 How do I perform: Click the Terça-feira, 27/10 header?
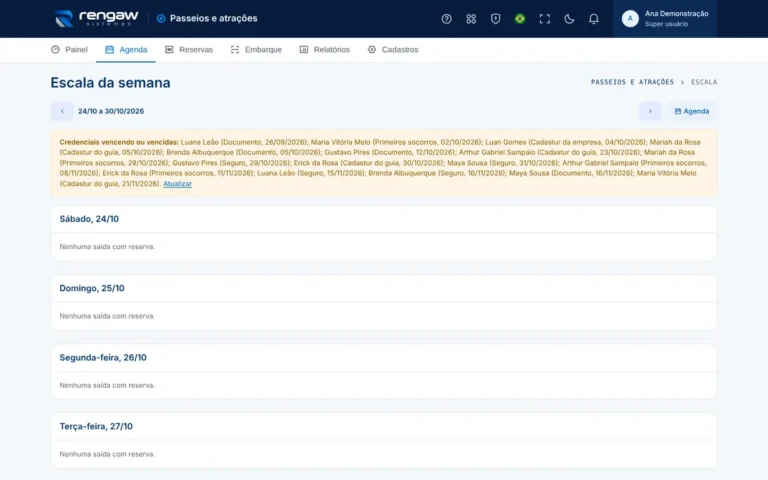tap(96, 426)
